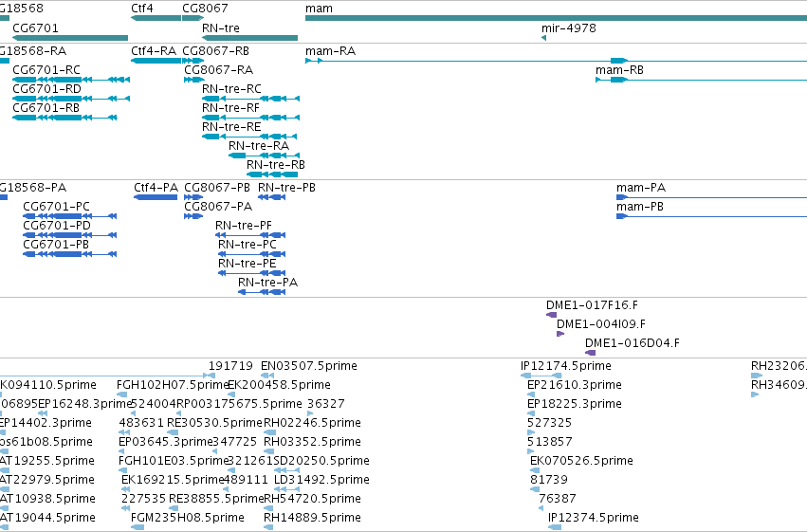Select the Ctf4 gene feature
This screenshot has width=807, height=532.
coord(156,18)
